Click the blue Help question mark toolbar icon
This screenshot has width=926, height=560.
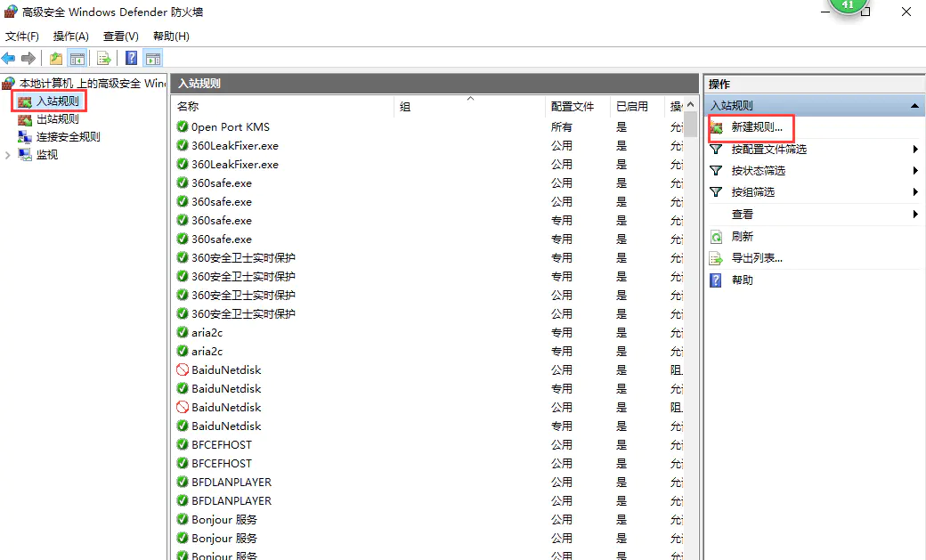tap(131, 59)
